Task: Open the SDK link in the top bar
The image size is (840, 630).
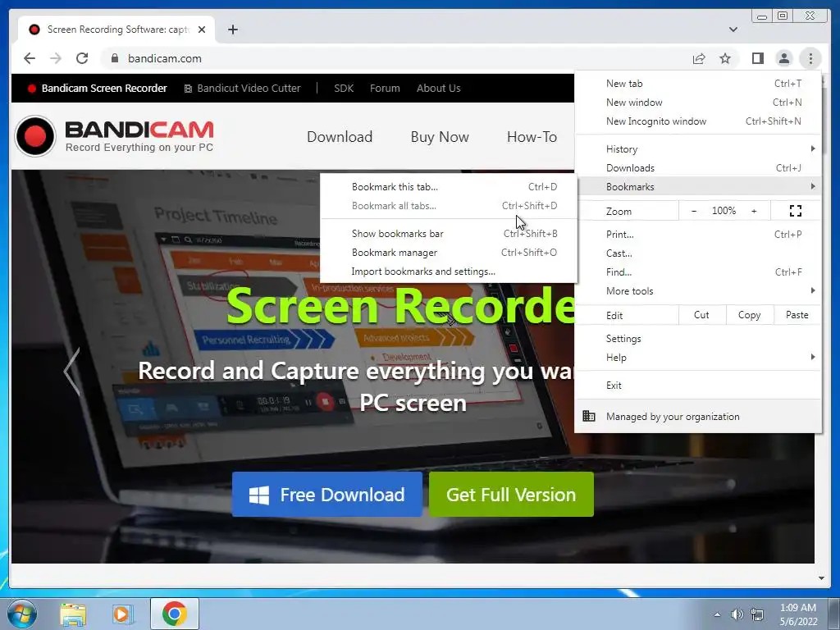Action: [344, 89]
